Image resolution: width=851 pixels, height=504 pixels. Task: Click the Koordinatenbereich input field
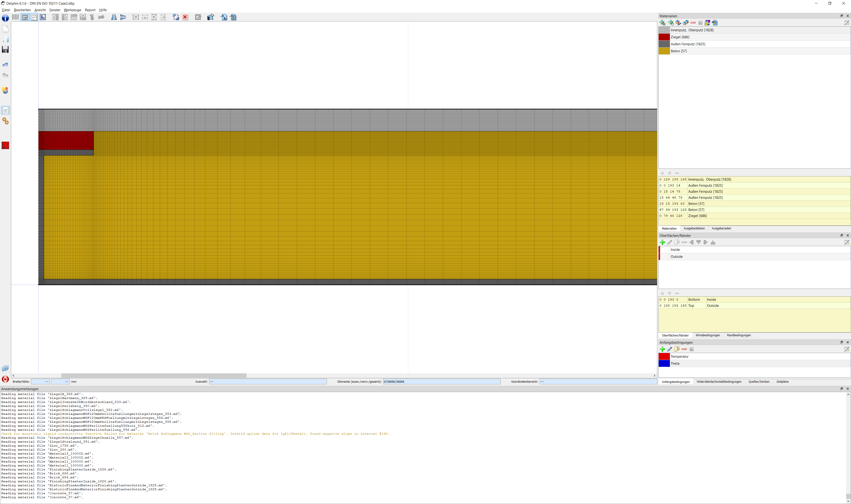(598, 382)
